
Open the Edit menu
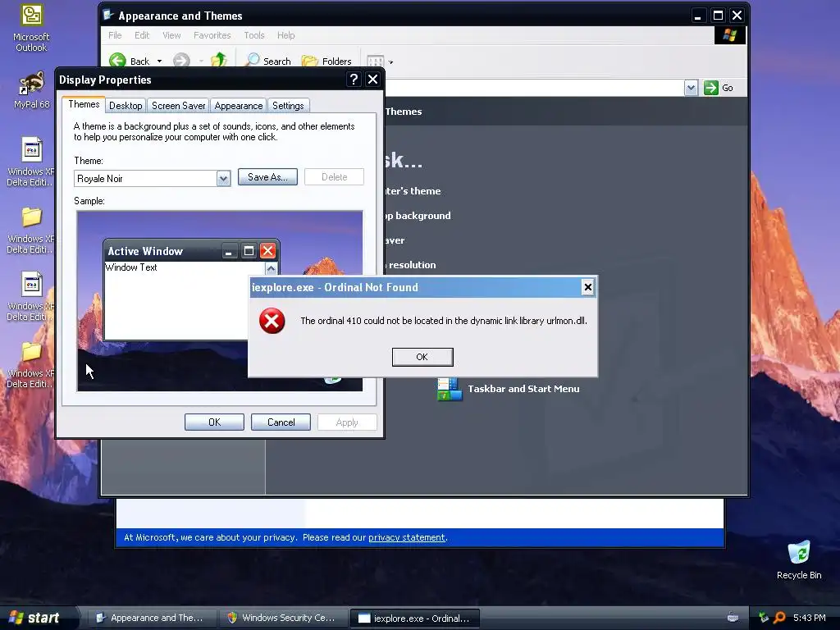point(142,35)
